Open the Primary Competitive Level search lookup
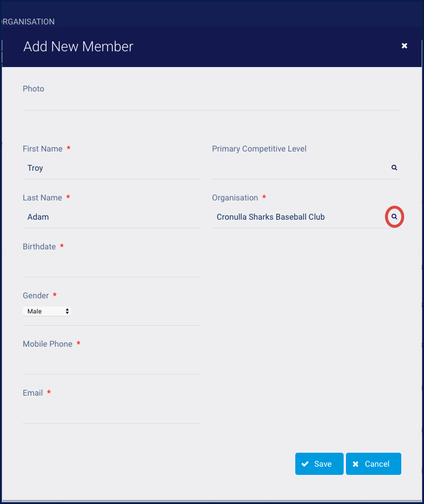424x504 pixels. (394, 168)
